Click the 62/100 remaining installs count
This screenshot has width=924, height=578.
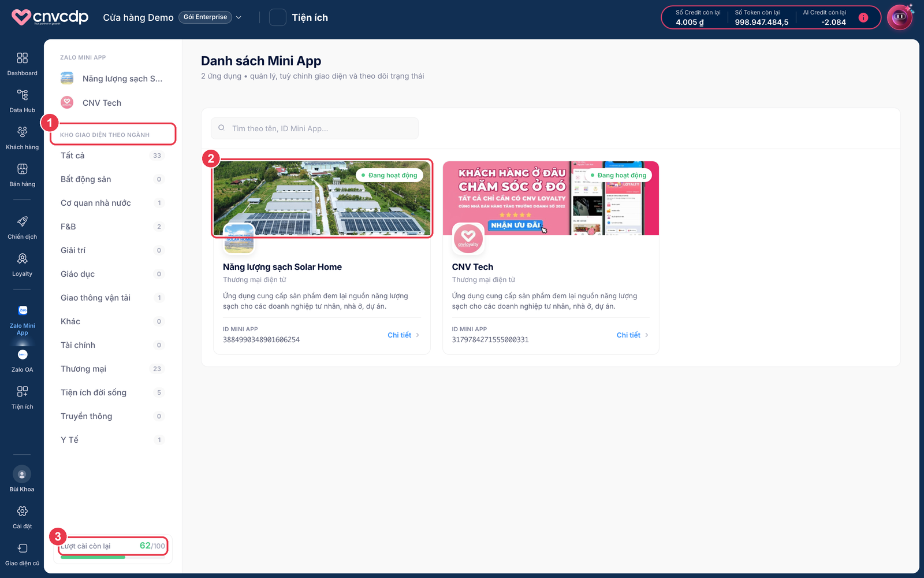point(152,546)
